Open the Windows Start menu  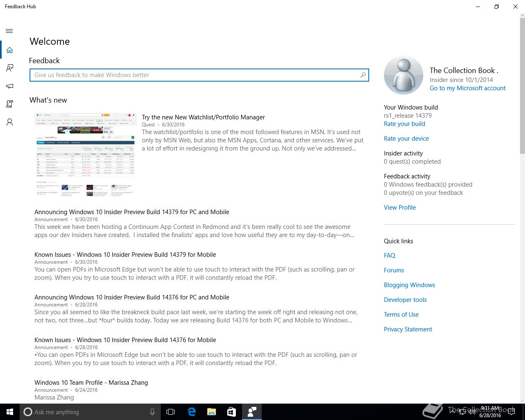click(10, 412)
